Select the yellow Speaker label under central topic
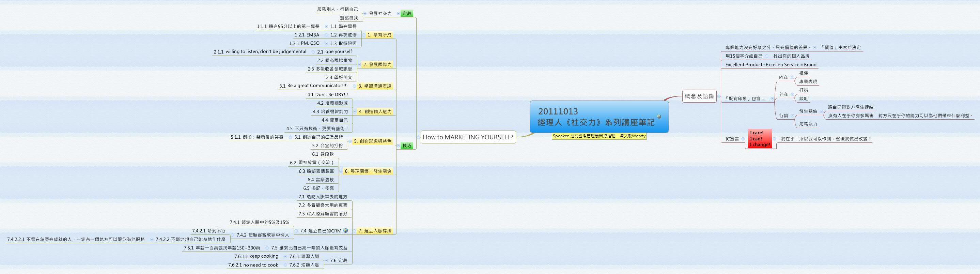This screenshot has width=980, height=274. [x=599, y=136]
